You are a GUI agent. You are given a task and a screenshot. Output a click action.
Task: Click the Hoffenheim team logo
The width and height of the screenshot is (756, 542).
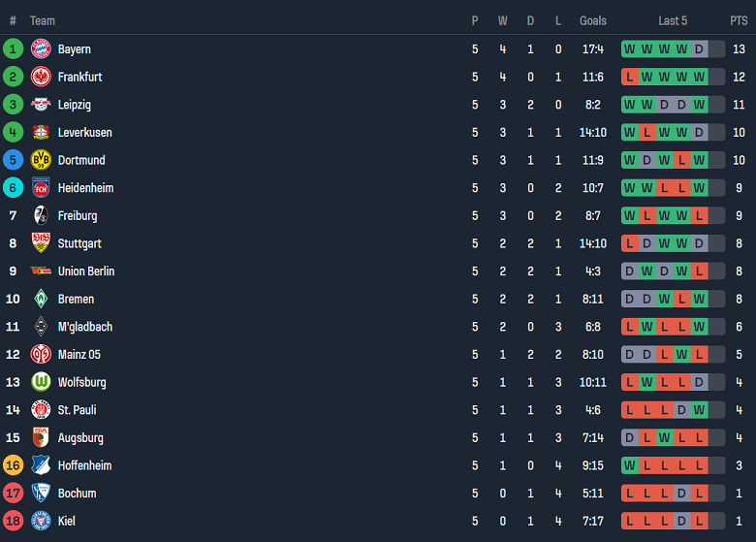41,465
